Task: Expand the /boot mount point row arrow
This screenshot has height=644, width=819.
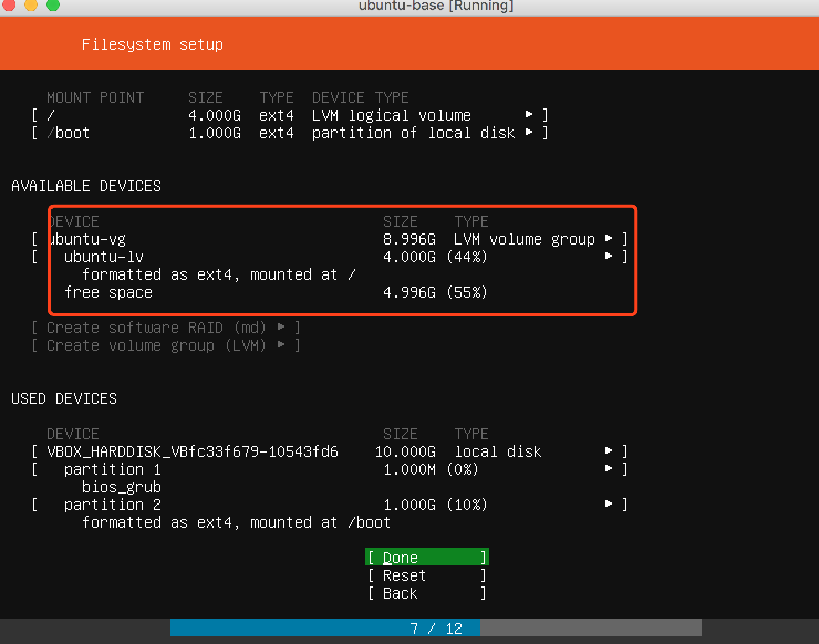Action: pyautogui.click(x=529, y=132)
